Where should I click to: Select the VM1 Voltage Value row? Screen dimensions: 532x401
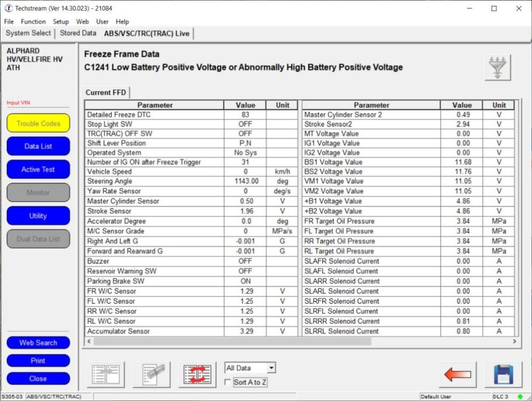408,181
